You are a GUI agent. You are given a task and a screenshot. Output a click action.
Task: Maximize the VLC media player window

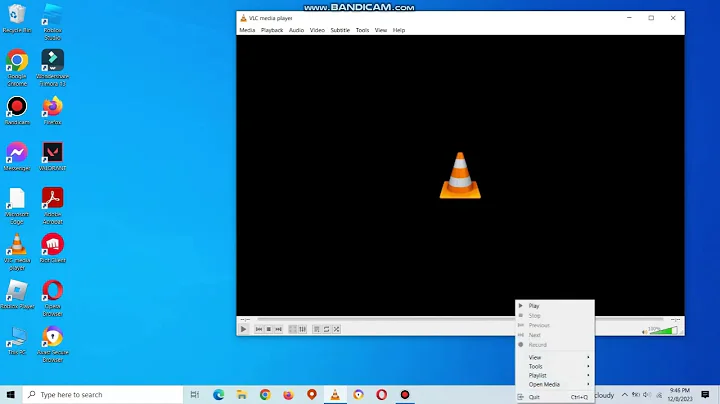tap(651, 18)
